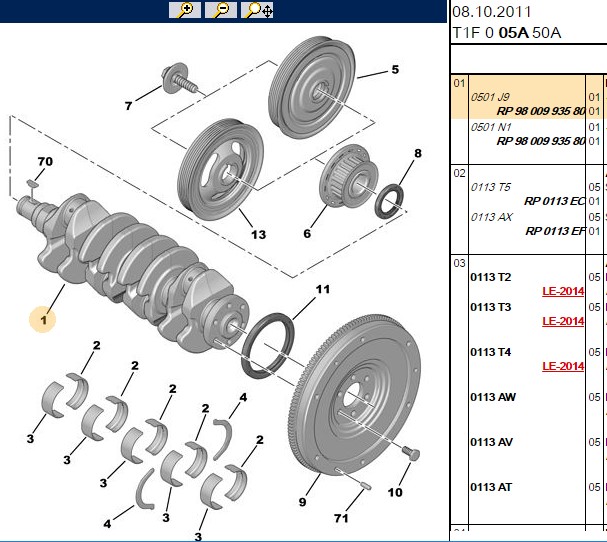The image size is (607, 542).
Task: Click the date 08.10.2011 header text
Action: click(x=492, y=12)
